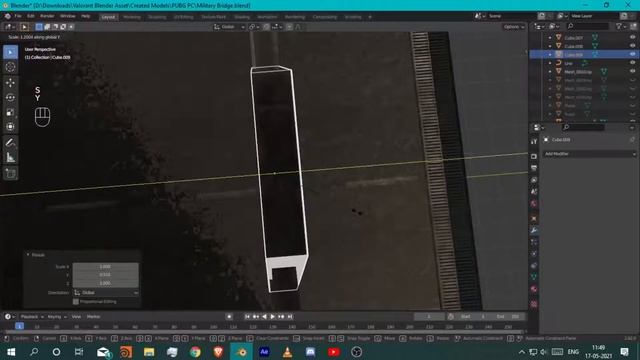Choose the Measure tool
640x360 pixels.
(11, 158)
